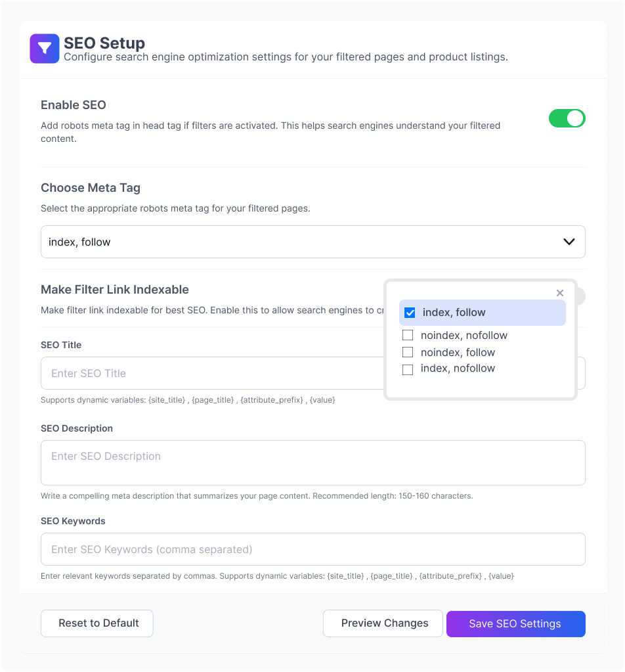This screenshot has height=672, width=625.
Task: Click the chevron arrow of meta tag select
Action: [x=569, y=242]
